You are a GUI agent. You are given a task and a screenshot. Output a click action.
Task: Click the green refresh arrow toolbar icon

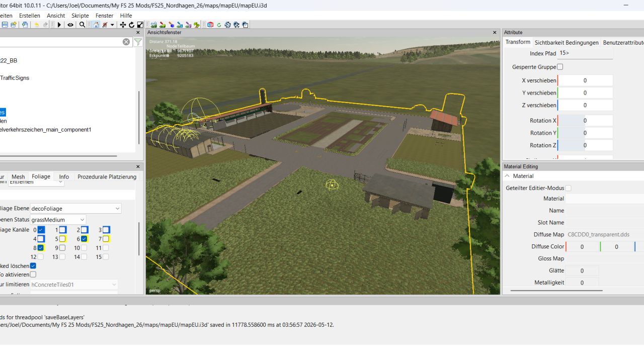click(219, 25)
